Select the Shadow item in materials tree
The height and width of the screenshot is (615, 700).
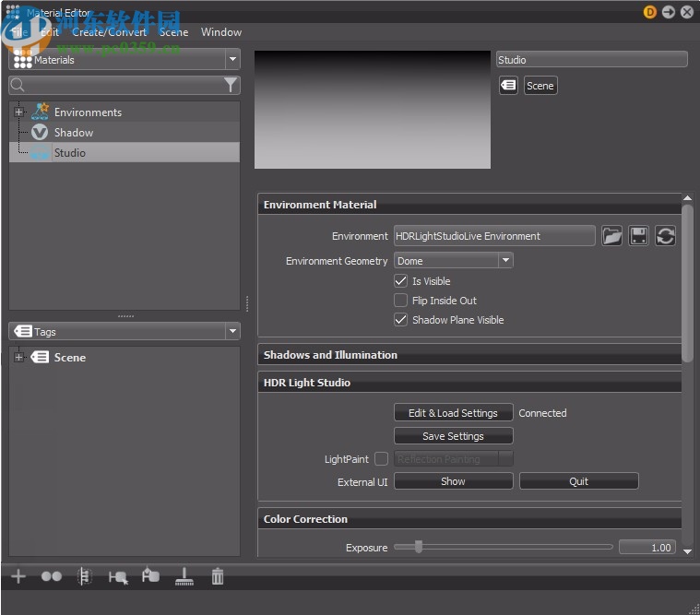125,133
